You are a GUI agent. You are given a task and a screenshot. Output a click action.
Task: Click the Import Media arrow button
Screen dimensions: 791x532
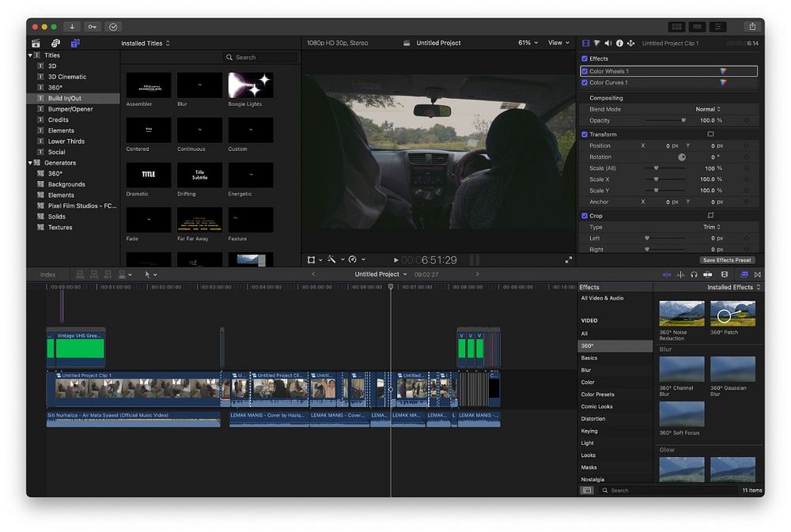tap(74, 27)
